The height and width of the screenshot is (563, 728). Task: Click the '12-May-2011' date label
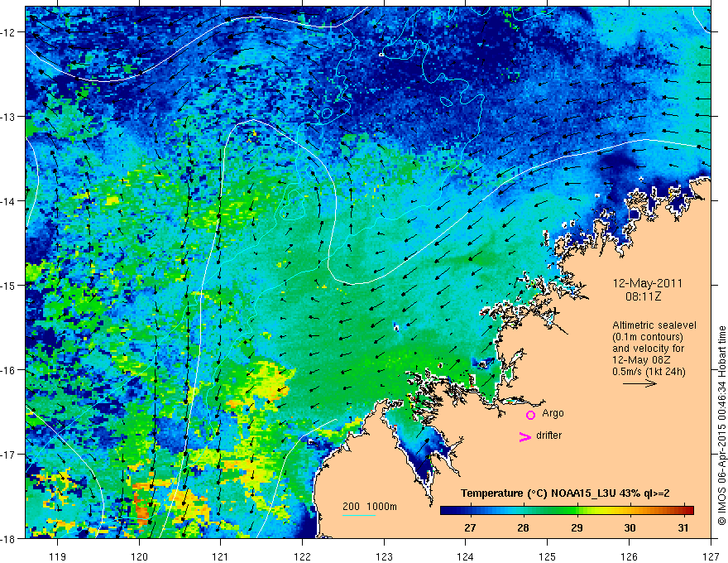[648, 283]
